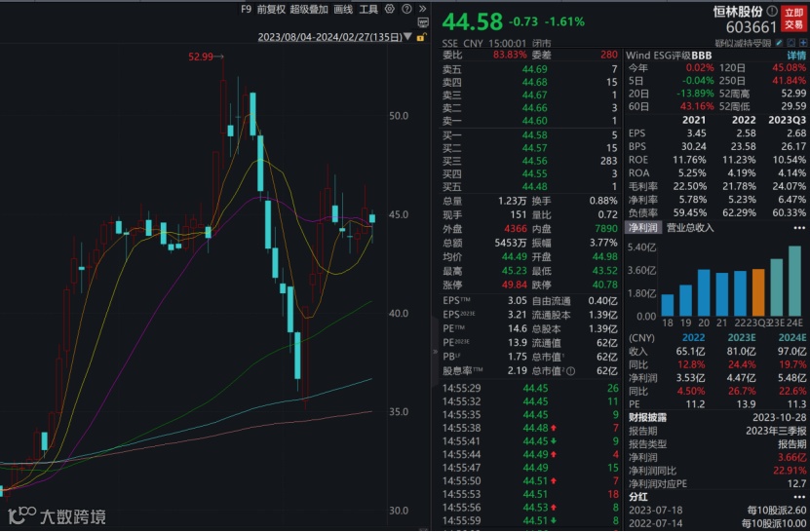Open the 超级叠加 overlay menu
The width and height of the screenshot is (810, 532).
309,10
